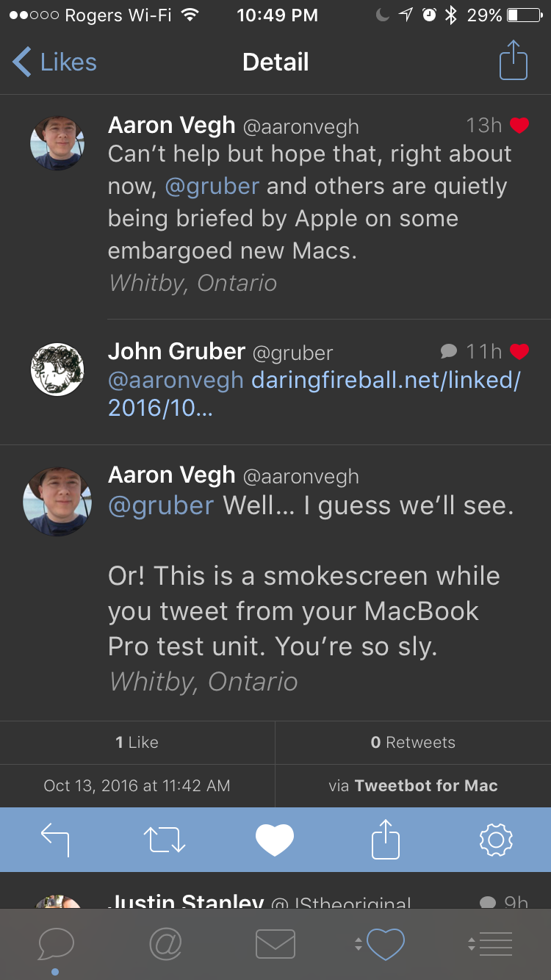Toggle the white heart like button
The height and width of the screenshot is (980, 551).
click(275, 840)
